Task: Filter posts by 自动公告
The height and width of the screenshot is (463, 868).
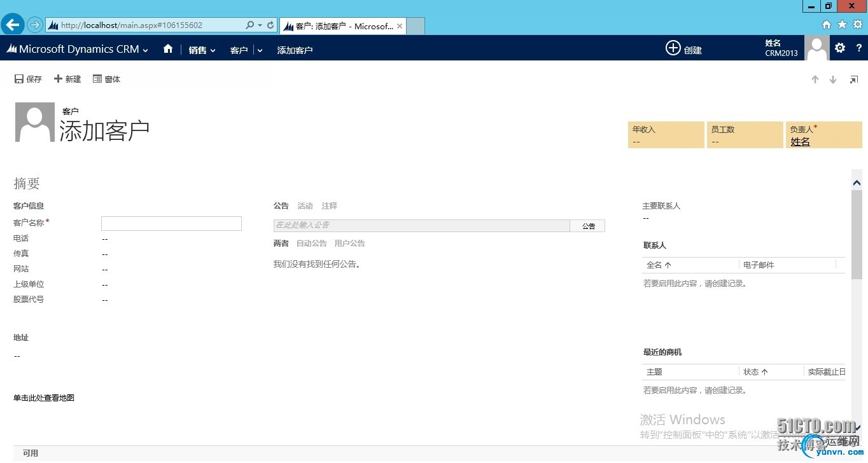Action: 312,244
